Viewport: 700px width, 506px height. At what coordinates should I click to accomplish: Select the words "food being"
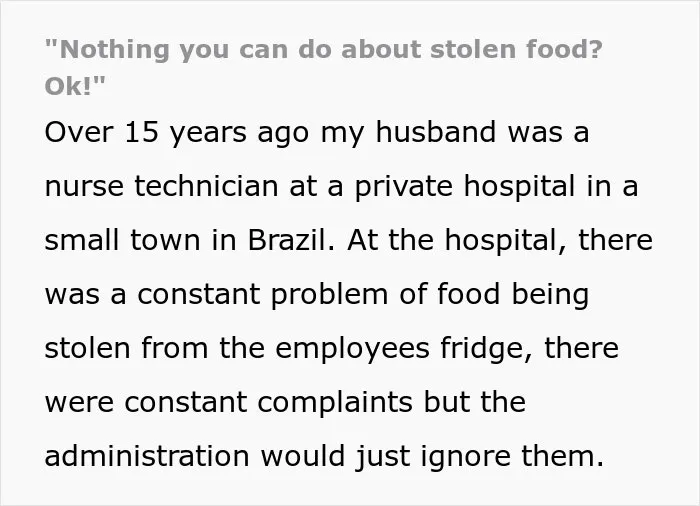point(512,295)
